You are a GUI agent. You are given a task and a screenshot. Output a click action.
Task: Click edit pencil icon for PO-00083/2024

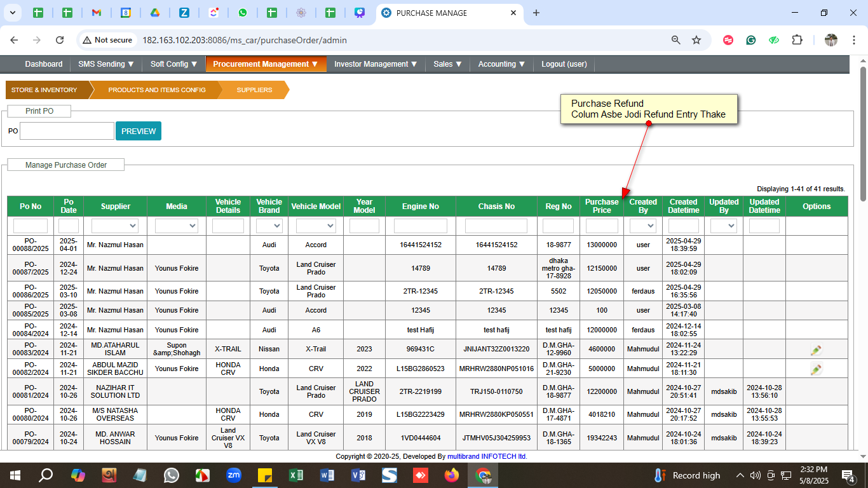pyautogui.click(x=816, y=349)
